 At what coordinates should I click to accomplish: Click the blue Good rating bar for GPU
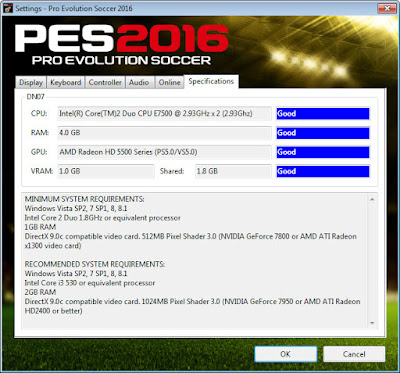[x=323, y=152]
